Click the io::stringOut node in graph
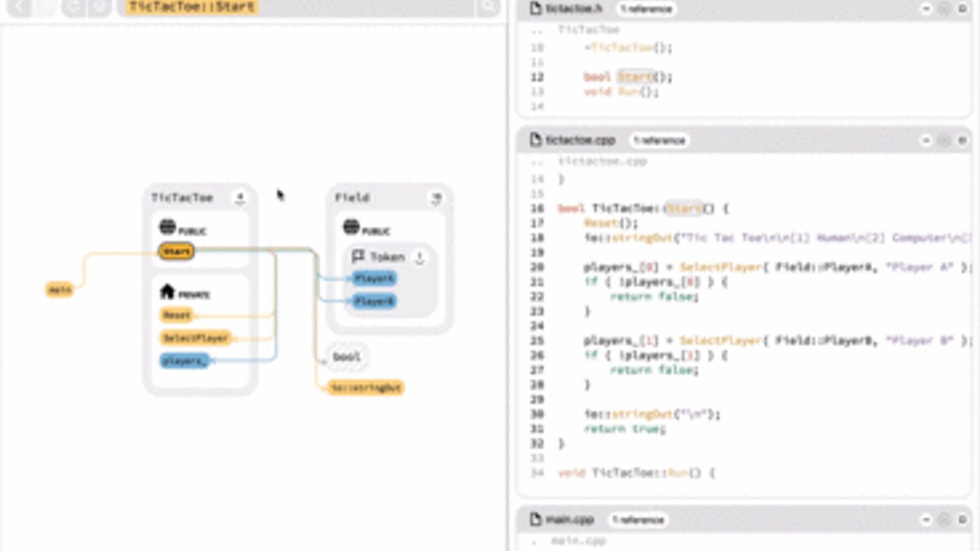The width and height of the screenshot is (980, 551). [x=365, y=388]
